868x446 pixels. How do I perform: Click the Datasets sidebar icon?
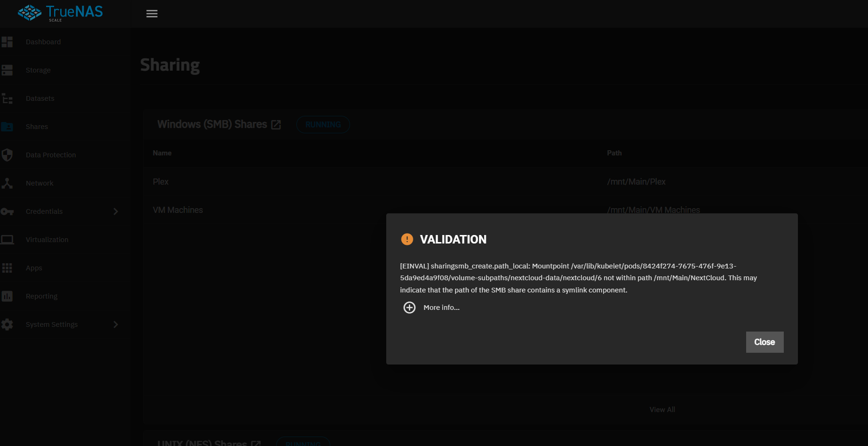(x=7, y=98)
